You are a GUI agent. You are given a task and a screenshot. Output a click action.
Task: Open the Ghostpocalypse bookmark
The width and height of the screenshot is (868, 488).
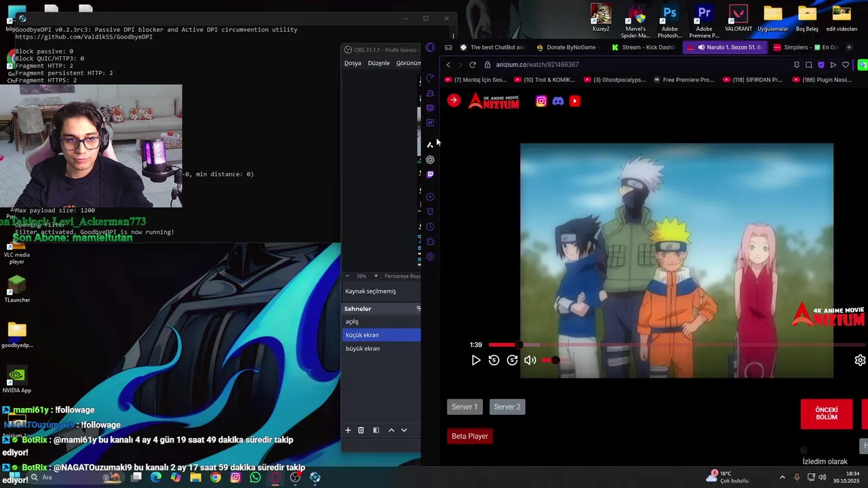tap(614, 79)
